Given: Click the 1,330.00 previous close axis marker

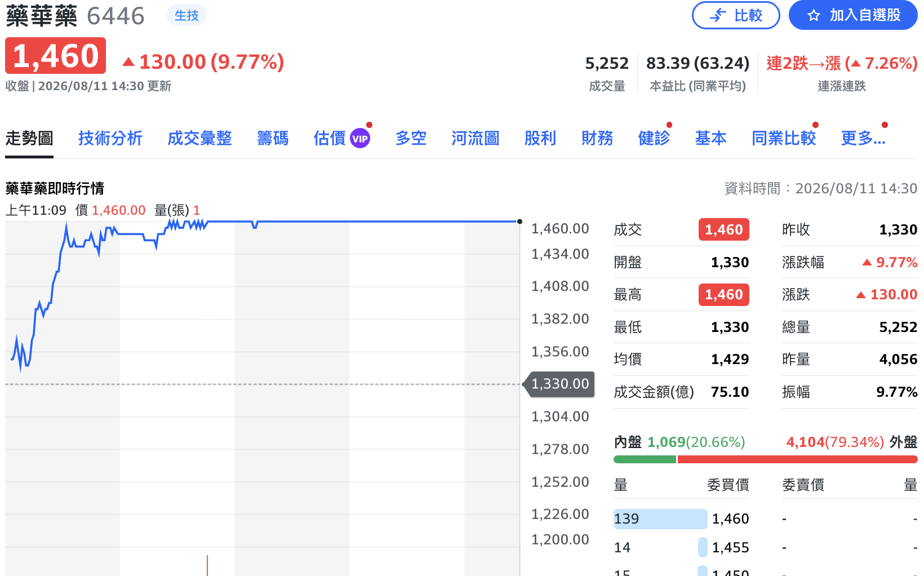Looking at the screenshot, I should coord(560,384).
